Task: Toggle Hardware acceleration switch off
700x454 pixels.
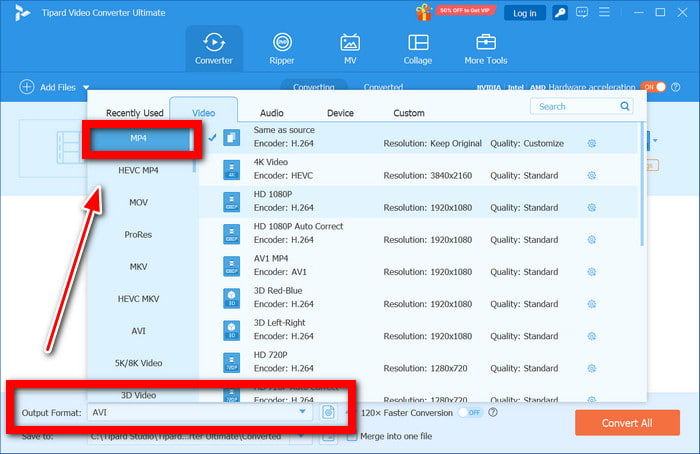Action: (x=654, y=87)
